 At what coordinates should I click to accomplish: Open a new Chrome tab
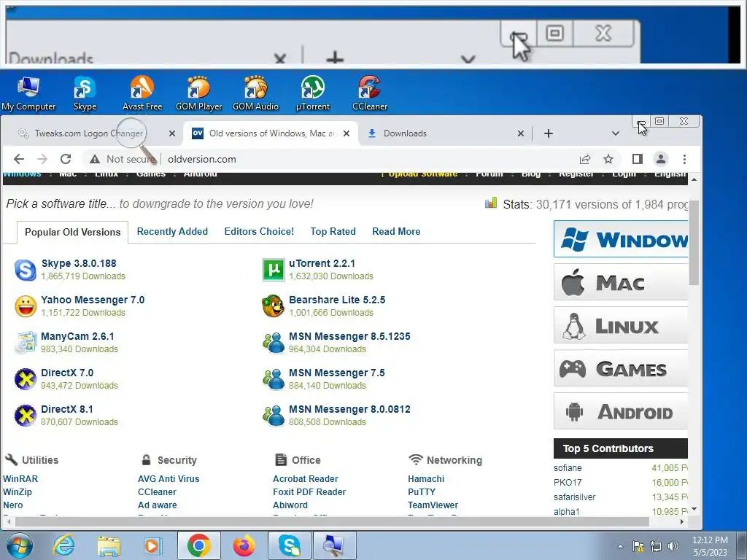[x=549, y=133]
